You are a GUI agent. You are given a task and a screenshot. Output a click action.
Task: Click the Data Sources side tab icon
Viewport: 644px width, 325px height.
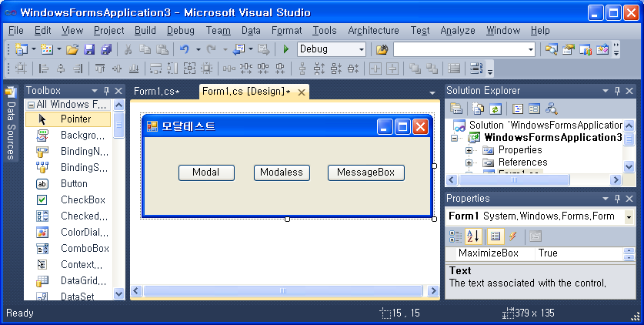[10, 92]
